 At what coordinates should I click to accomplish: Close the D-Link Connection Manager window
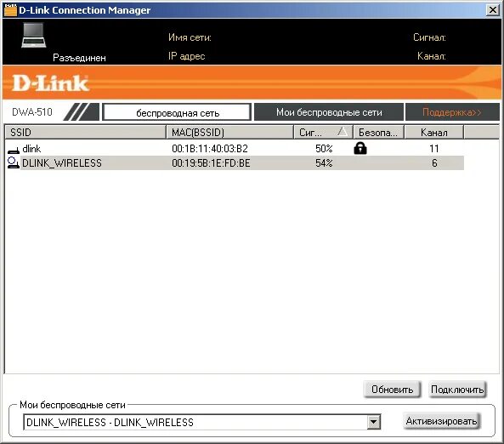pyautogui.click(x=493, y=10)
